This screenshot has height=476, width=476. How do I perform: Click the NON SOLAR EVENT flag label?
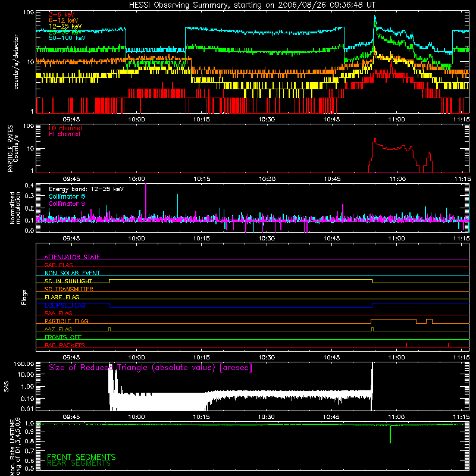coord(72,273)
